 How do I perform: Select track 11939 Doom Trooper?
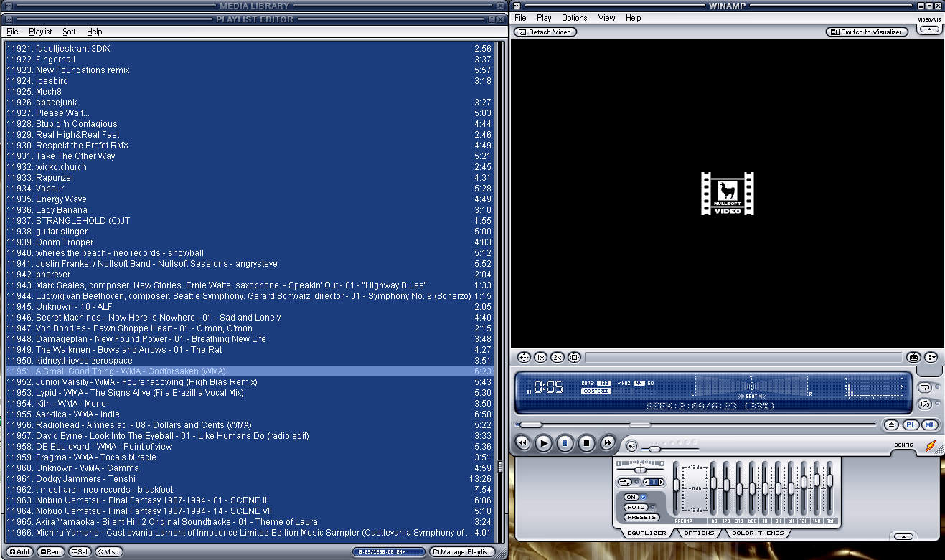(249, 242)
